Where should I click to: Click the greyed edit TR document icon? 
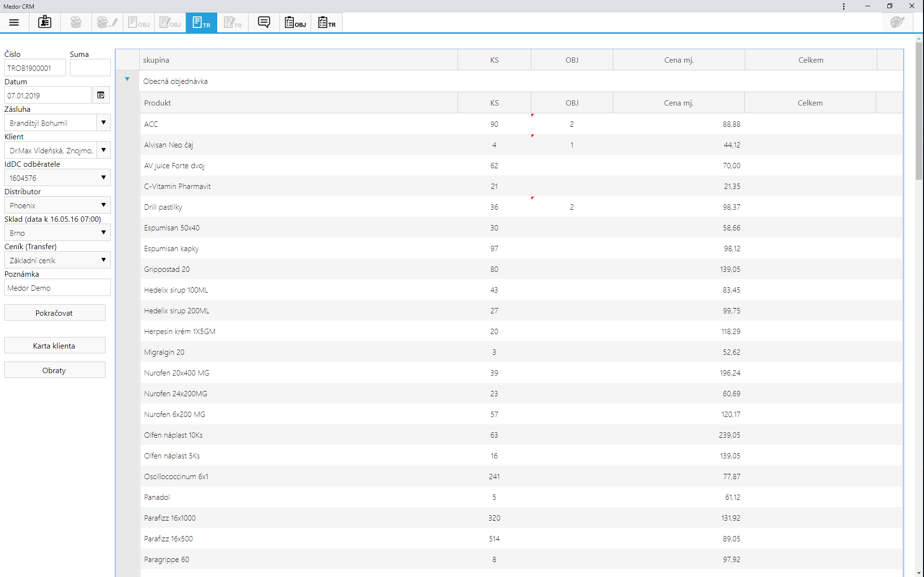233,22
